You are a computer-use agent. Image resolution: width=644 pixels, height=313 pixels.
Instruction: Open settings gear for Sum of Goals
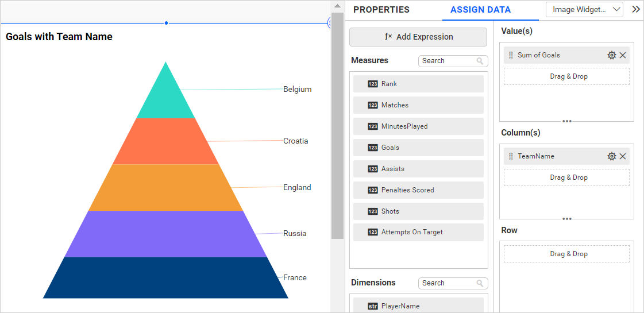612,55
